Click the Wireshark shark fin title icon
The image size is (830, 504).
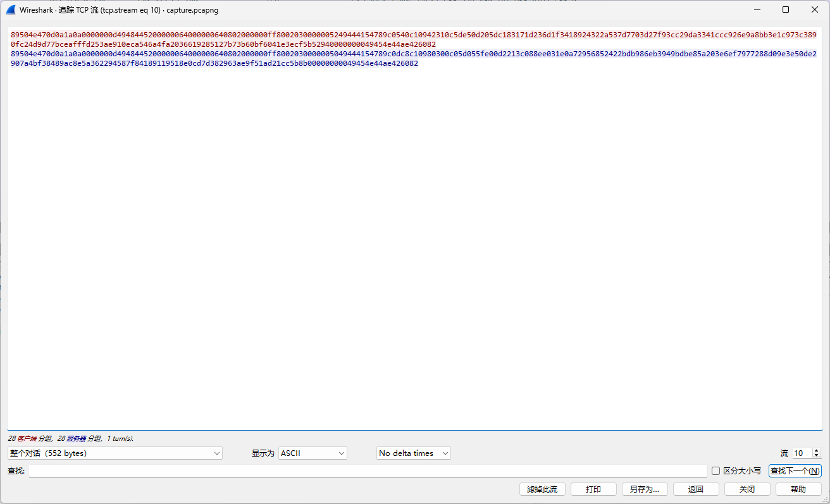10,10
